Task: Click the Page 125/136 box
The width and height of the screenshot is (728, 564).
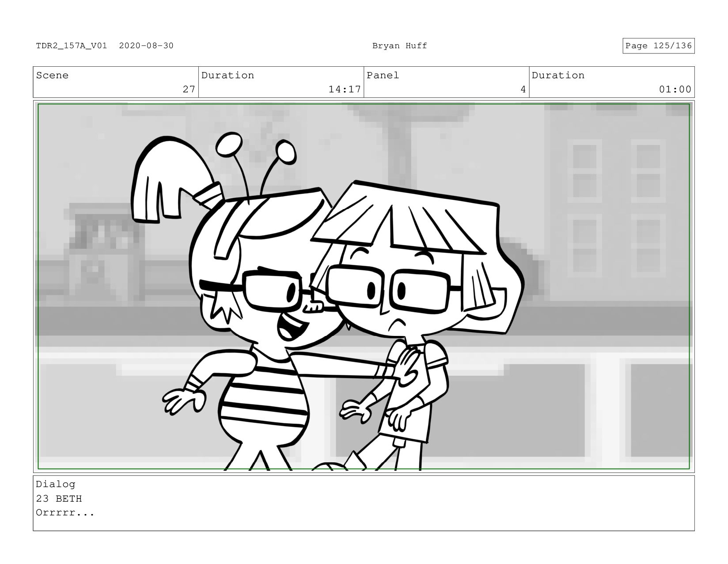Action: [x=659, y=46]
